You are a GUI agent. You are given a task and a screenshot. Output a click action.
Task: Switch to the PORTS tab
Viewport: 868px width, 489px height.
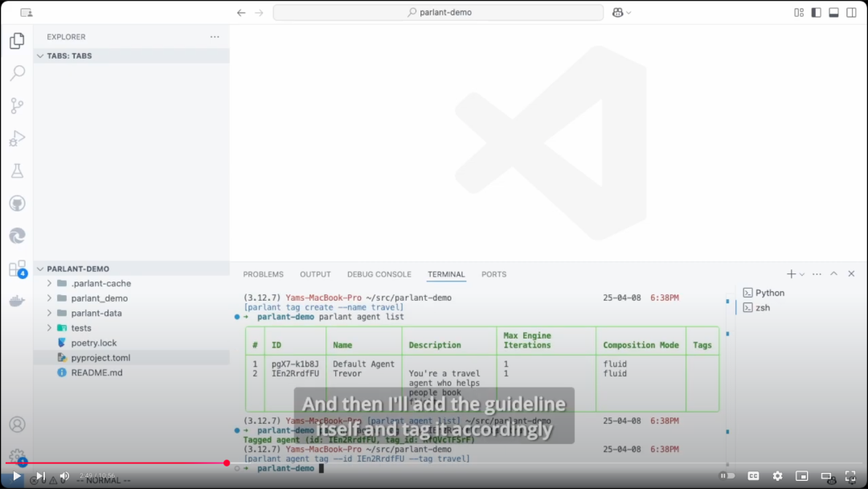[493, 274]
